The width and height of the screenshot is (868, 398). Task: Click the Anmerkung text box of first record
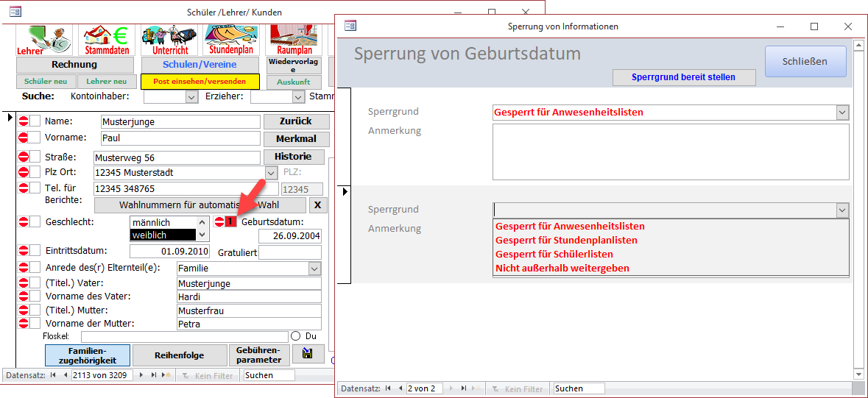tap(670, 151)
